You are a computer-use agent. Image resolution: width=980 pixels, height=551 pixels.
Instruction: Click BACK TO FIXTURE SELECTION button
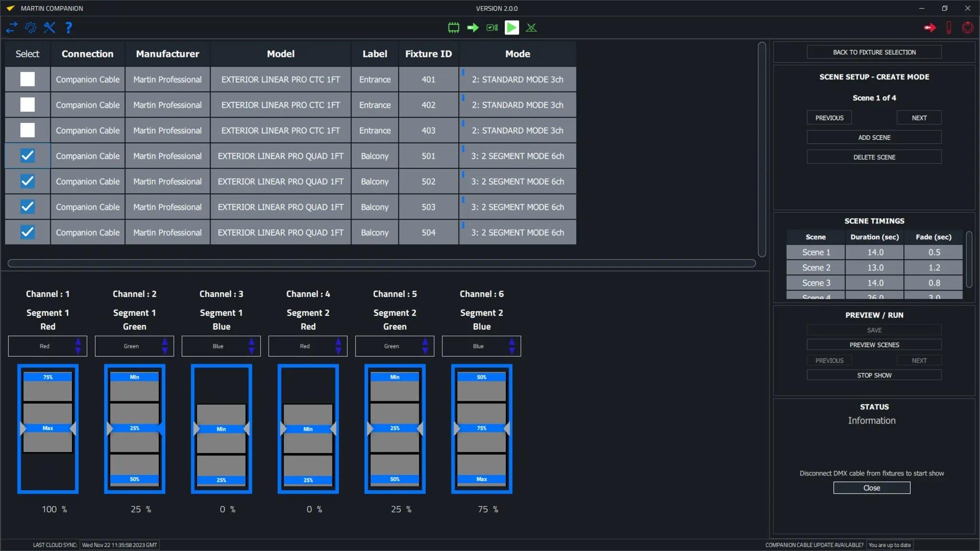pos(874,52)
